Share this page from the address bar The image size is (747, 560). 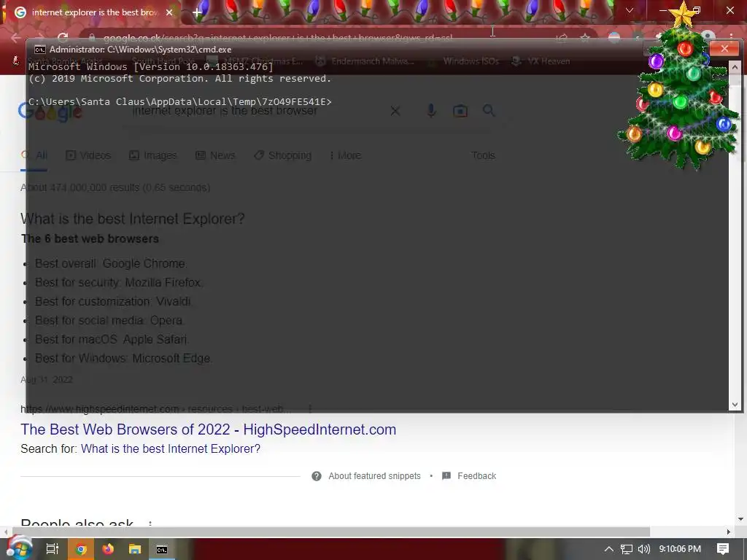tap(562, 38)
